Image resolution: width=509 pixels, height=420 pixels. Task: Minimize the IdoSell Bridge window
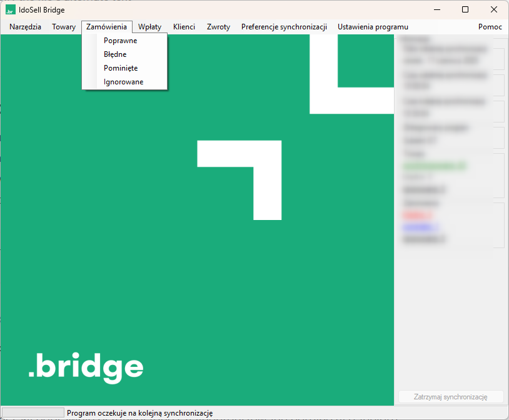(x=437, y=10)
